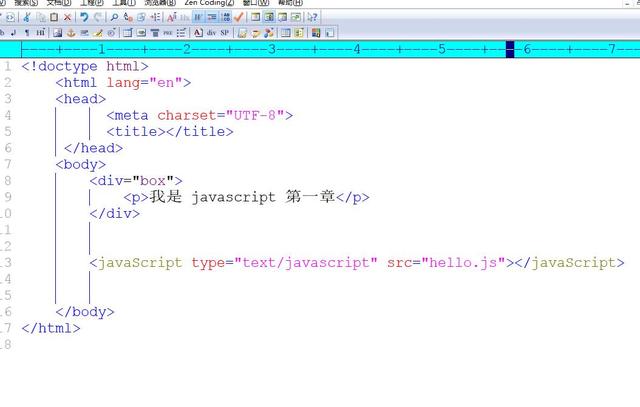Click the red 'A' character icon
Screen dimensions: 640x407
point(198,33)
